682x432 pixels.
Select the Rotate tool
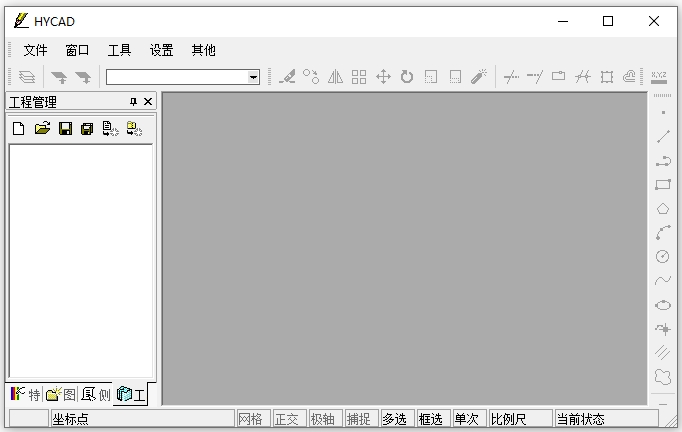pyautogui.click(x=407, y=77)
